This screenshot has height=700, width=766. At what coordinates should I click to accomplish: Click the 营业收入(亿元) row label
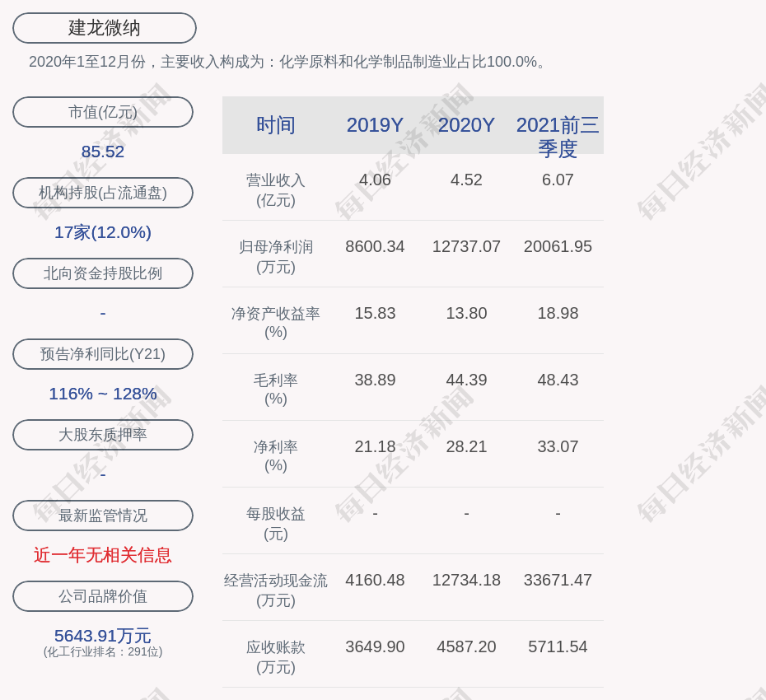click(276, 190)
